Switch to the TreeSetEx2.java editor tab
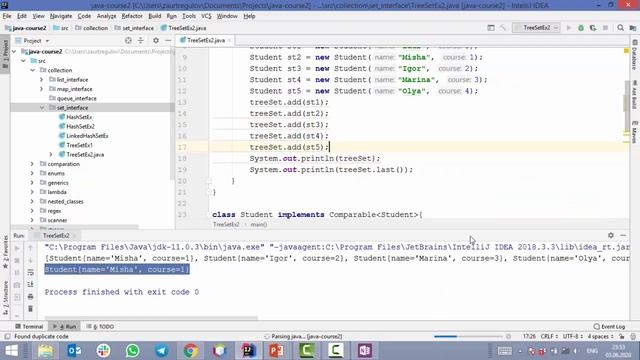This screenshot has height=360, width=640. coord(205,40)
